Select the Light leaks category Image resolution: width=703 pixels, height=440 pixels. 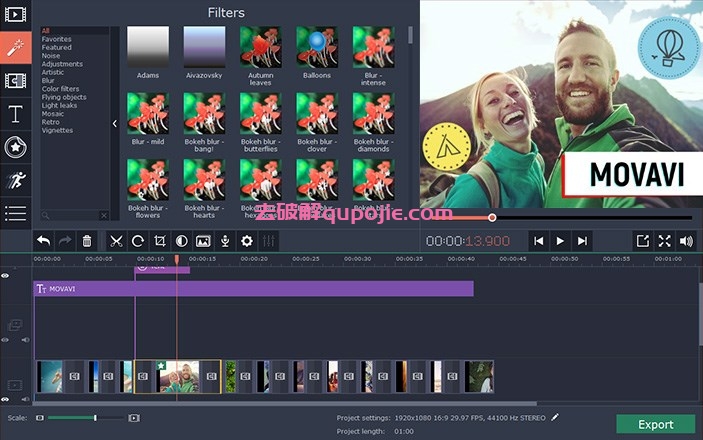pos(59,105)
